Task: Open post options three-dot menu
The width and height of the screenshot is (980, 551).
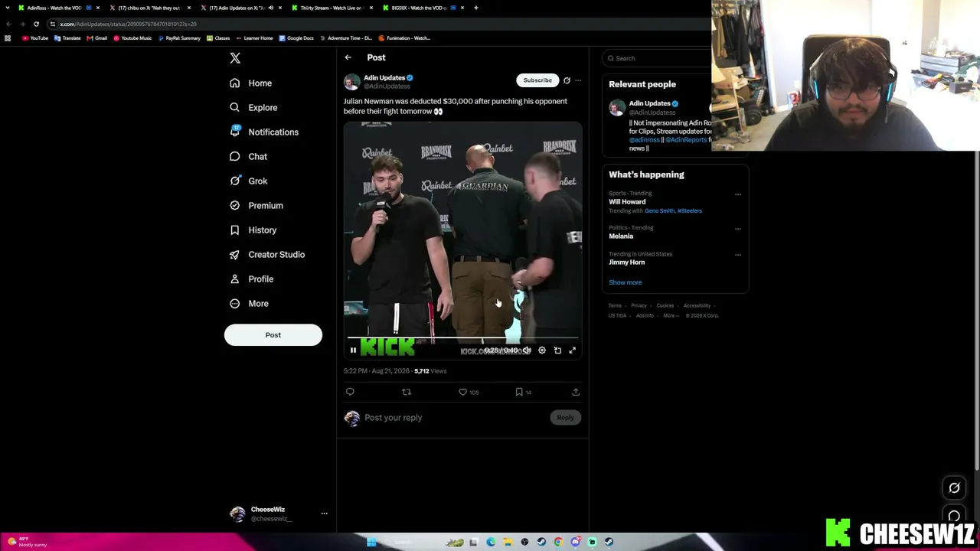Action: coord(578,80)
